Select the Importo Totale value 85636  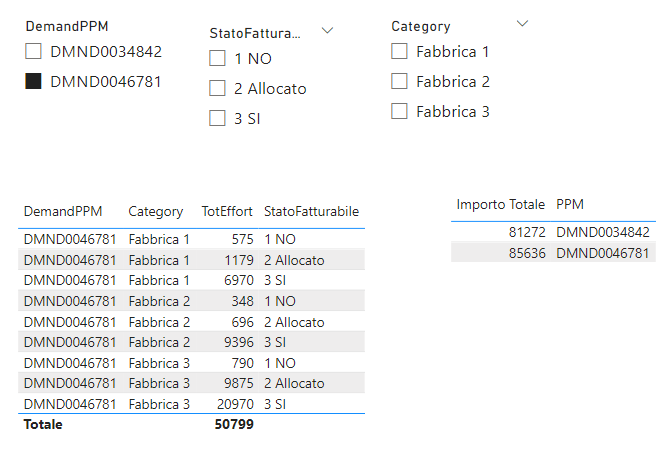pyautogui.click(x=527, y=253)
